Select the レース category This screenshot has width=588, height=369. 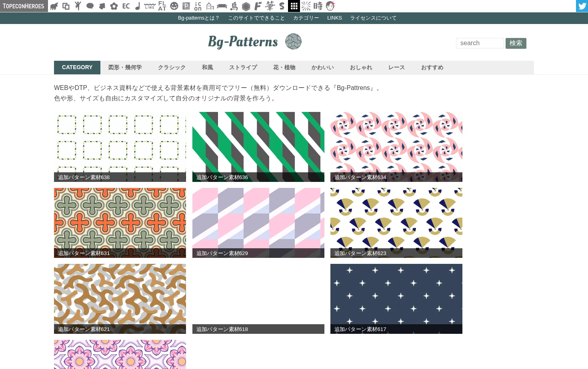click(x=397, y=68)
